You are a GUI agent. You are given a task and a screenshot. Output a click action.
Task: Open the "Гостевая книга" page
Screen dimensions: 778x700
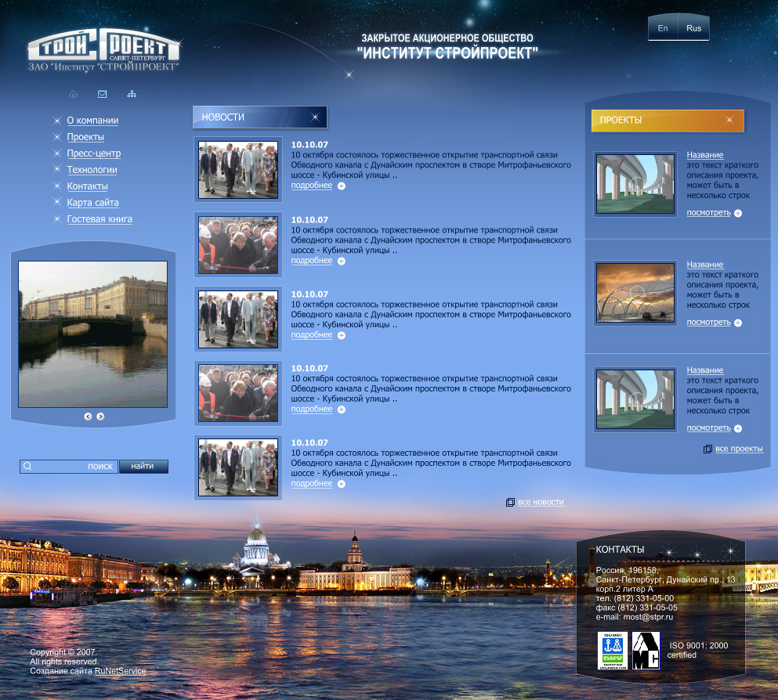click(x=100, y=219)
